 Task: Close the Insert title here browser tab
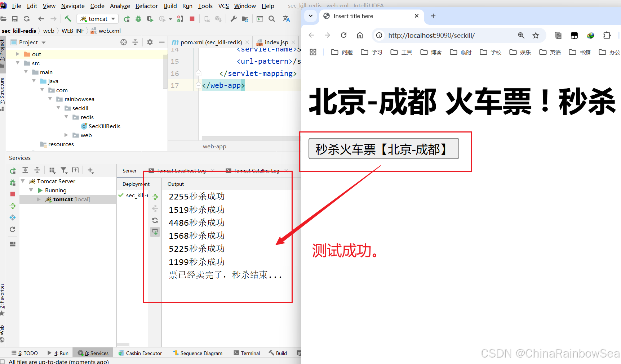click(417, 16)
